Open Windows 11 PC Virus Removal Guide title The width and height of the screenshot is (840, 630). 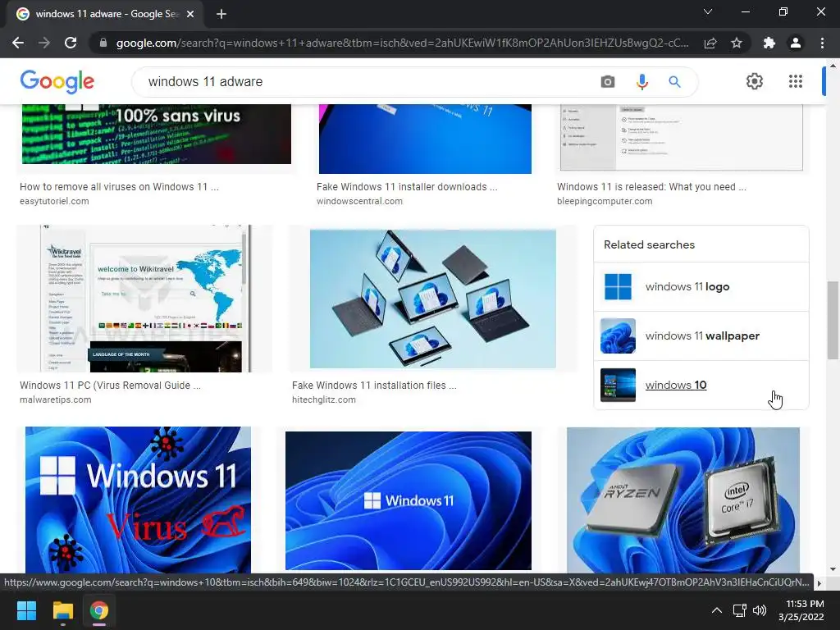click(111, 386)
